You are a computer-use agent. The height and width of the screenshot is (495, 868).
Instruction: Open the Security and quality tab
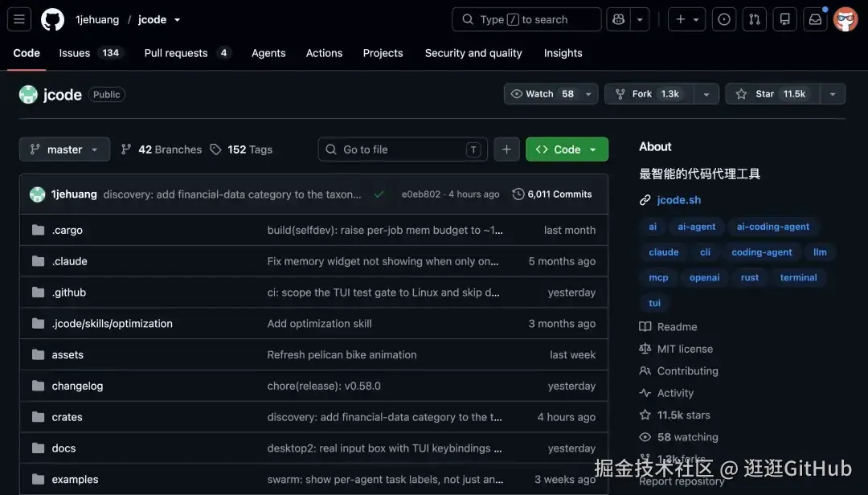(473, 53)
